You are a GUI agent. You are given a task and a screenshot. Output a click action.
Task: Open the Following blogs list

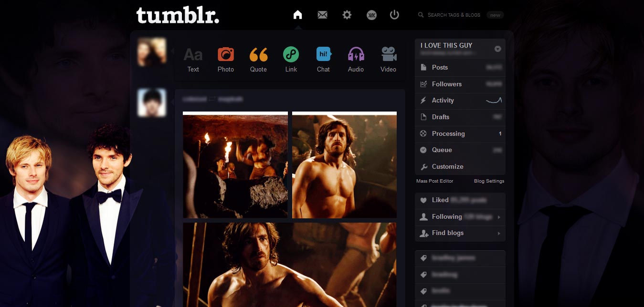(x=460, y=217)
